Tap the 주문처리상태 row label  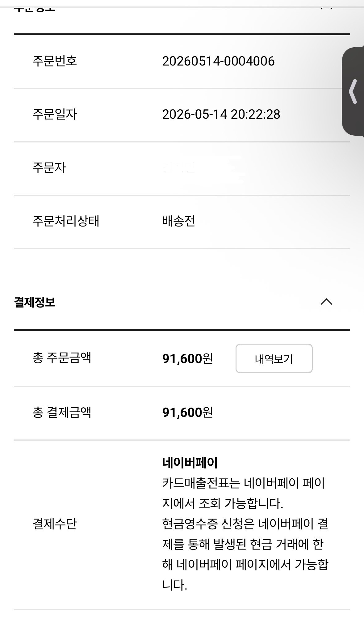(66, 221)
